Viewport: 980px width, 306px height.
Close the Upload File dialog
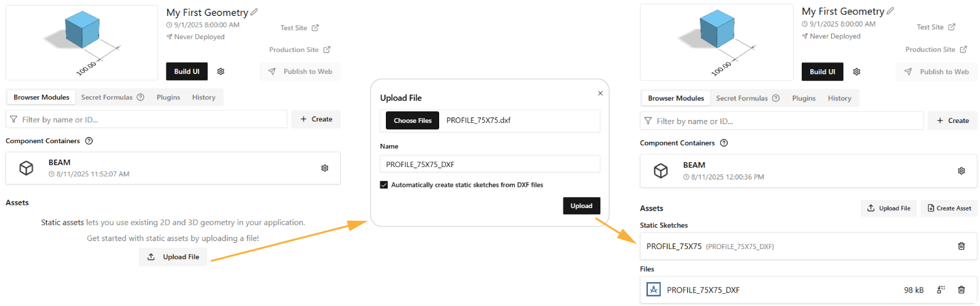point(600,93)
